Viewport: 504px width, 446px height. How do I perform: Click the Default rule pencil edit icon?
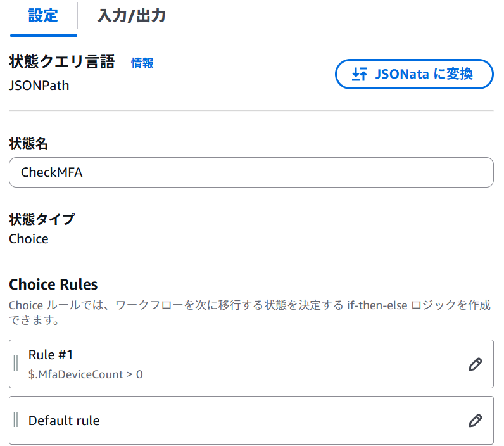(x=475, y=421)
